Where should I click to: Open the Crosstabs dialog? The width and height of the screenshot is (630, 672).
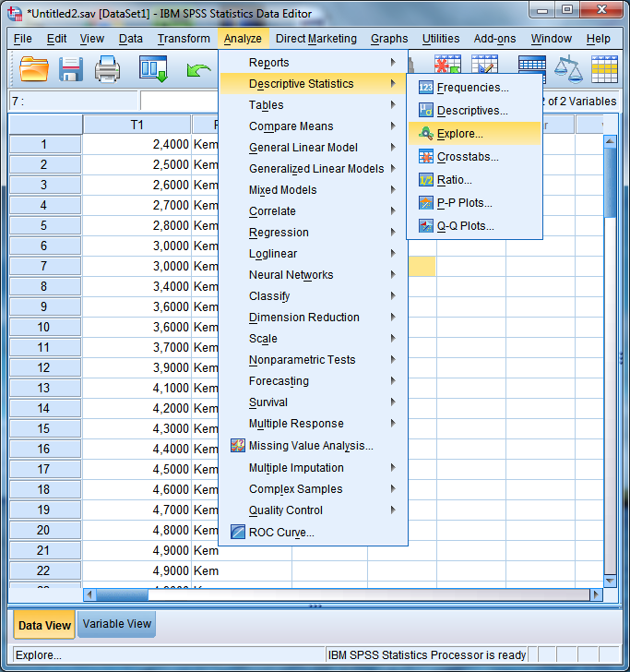click(x=467, y=157)
